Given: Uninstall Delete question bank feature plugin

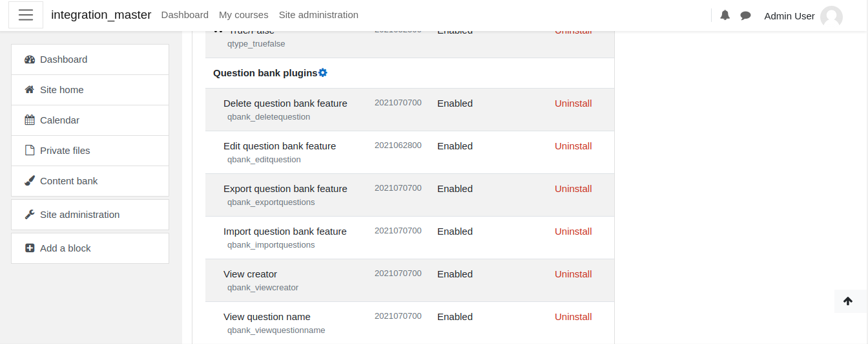Looking at the screenshot, I should click(573, 103).
